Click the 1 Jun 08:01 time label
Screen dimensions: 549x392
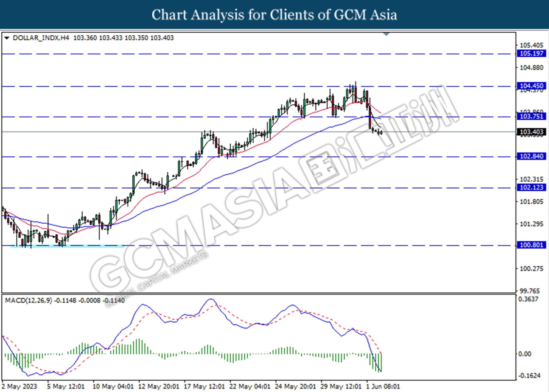pyautogui.click(x=383, y=387)
